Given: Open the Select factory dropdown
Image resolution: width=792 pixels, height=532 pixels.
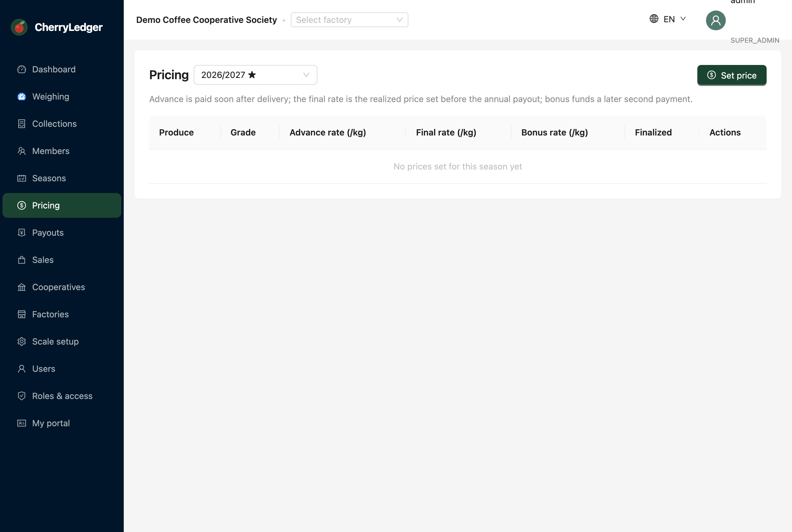Looking at the screenshot, I should click(x=349, y=20).
